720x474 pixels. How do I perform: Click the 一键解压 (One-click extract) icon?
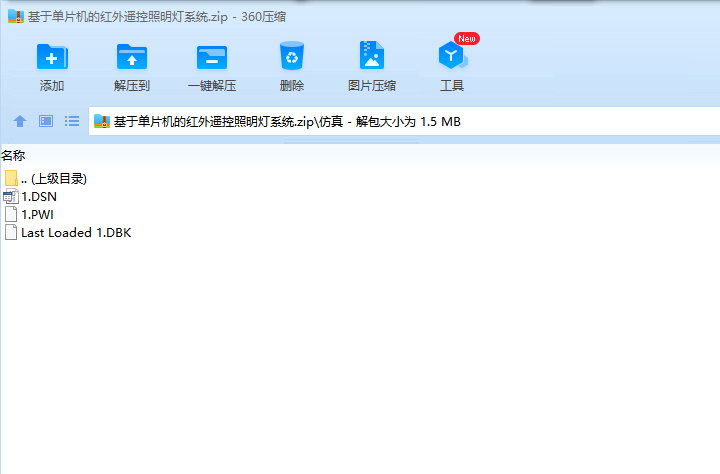pos(212,57)
